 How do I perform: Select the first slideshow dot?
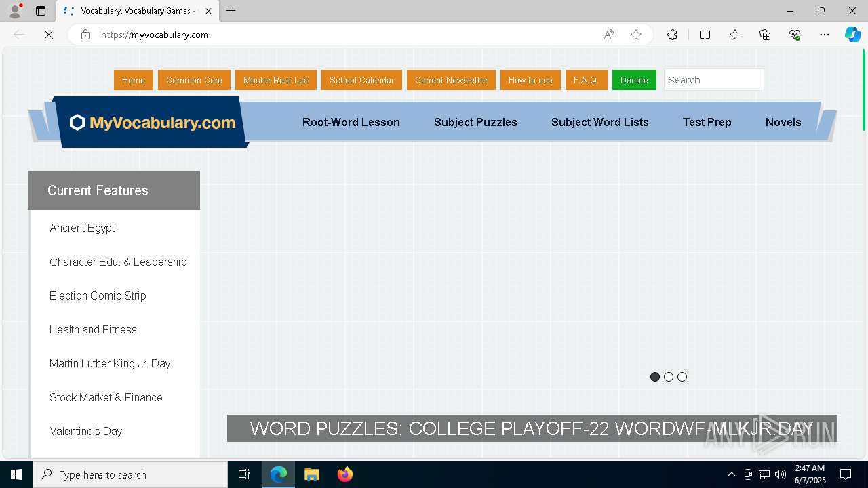[655, 377]
